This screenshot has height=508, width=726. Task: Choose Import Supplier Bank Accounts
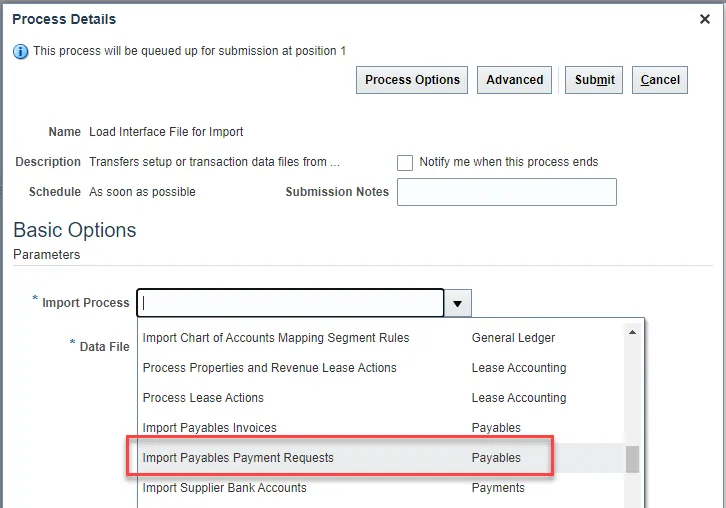click(225, 488)
